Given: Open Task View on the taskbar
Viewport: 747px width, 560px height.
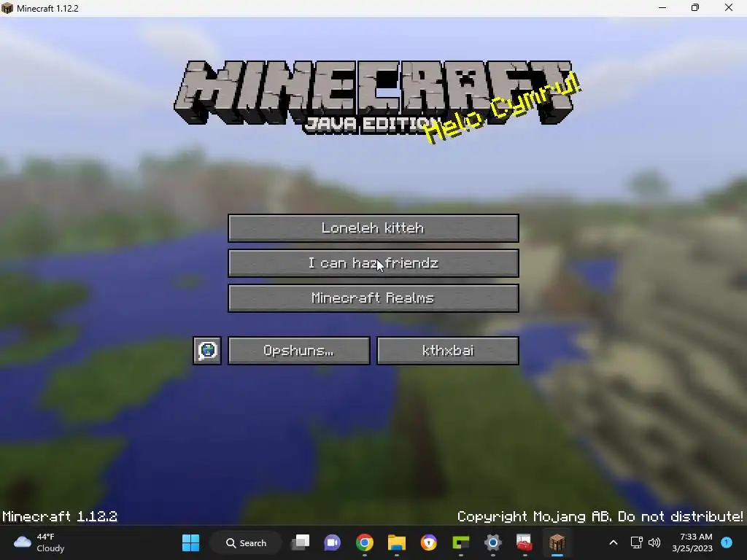Looking at the screenshot, I should click(x=301, y=542).
